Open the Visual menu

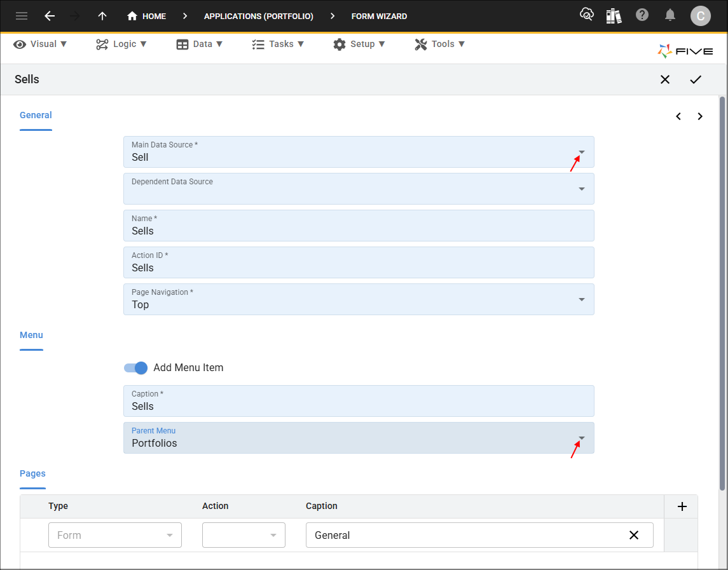pyautogui.click(x=41, y=44)
